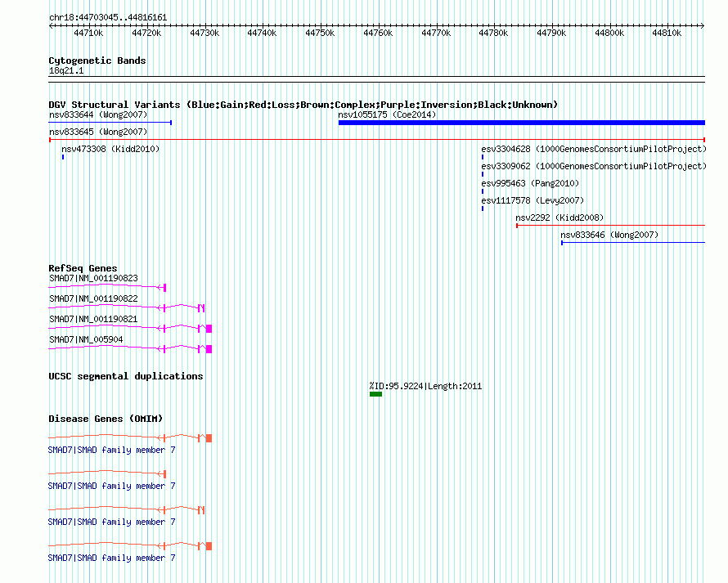Click the nsv2292 (Kidd2008) variant label

[559, 218]
